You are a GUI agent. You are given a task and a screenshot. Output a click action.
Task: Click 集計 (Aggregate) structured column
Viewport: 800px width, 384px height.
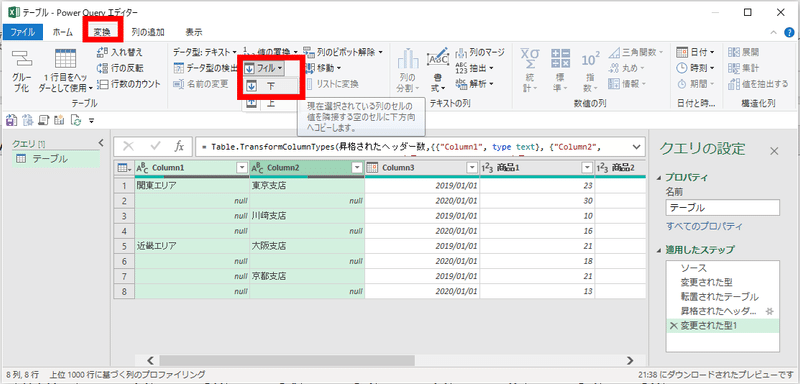click(x=744, y=68)
